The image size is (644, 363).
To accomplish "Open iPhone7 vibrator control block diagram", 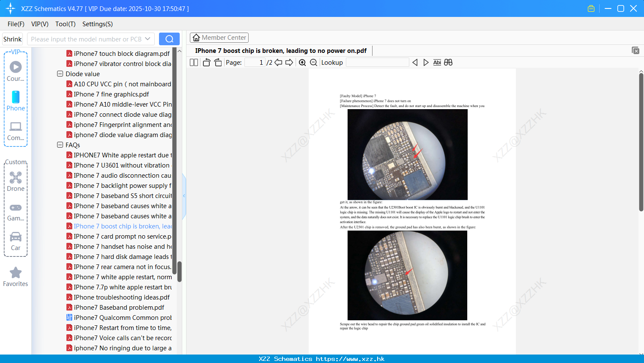I will [x=119, y=63].
